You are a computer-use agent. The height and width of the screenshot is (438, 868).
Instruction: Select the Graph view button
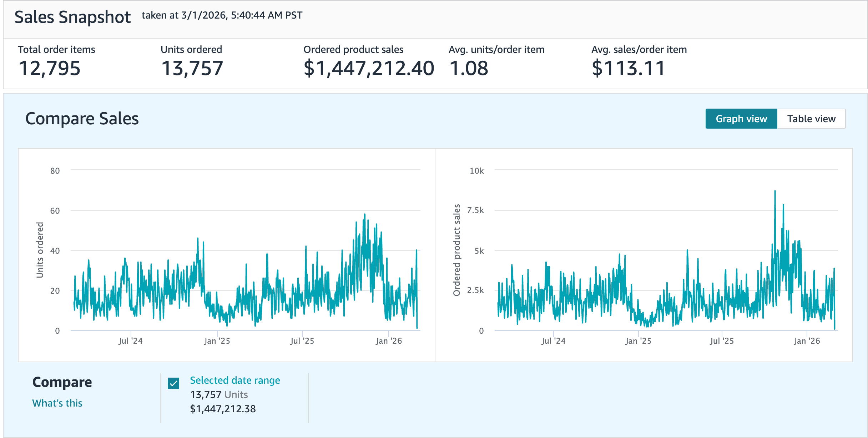point(741,119)
